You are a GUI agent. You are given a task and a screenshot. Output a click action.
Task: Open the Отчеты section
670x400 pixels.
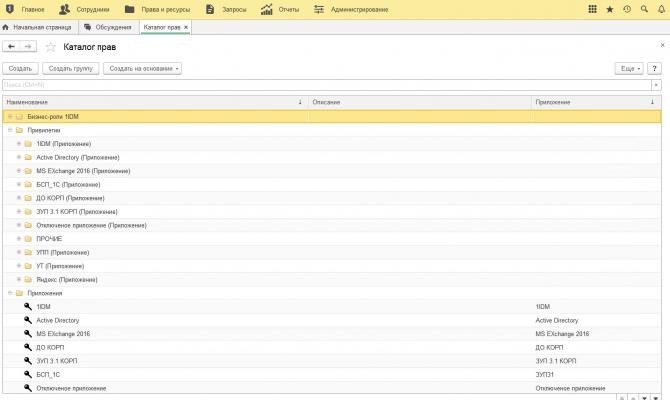pos(280,9)
